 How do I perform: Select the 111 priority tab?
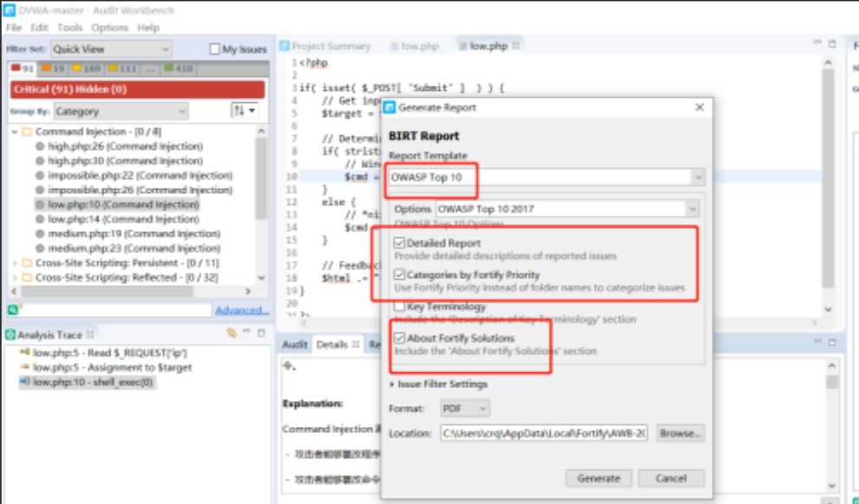tap(122, 69)
